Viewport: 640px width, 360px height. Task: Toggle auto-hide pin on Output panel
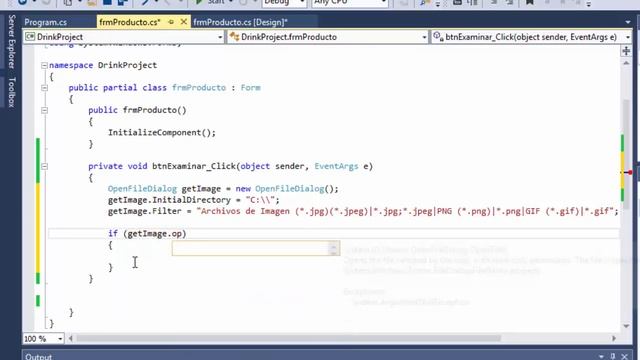point(613,356)
